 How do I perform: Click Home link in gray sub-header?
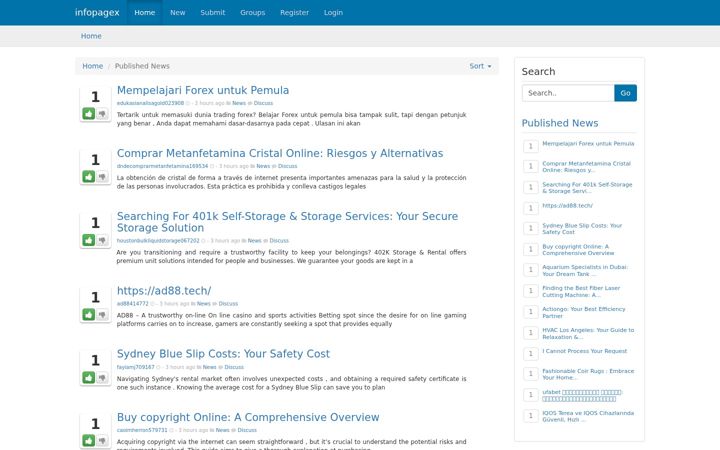[91, 36]
